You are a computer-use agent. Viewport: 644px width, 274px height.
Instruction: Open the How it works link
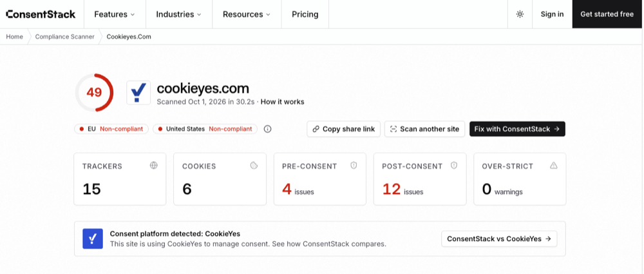[x=283, y=102]
